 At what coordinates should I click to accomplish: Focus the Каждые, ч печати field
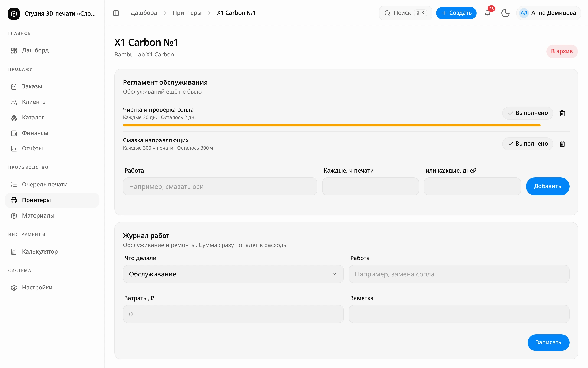(371, 186)
